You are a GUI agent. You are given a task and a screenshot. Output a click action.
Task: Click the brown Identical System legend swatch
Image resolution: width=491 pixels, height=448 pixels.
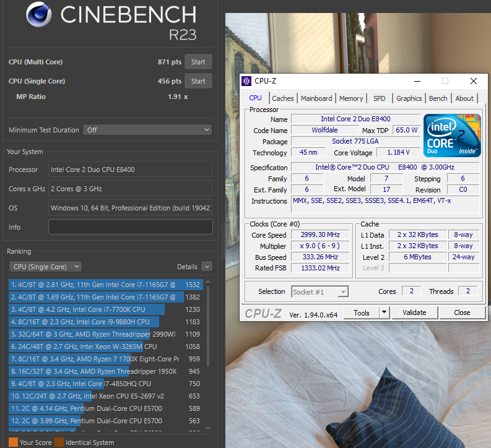pyautogui.click(x=59, y=442)
